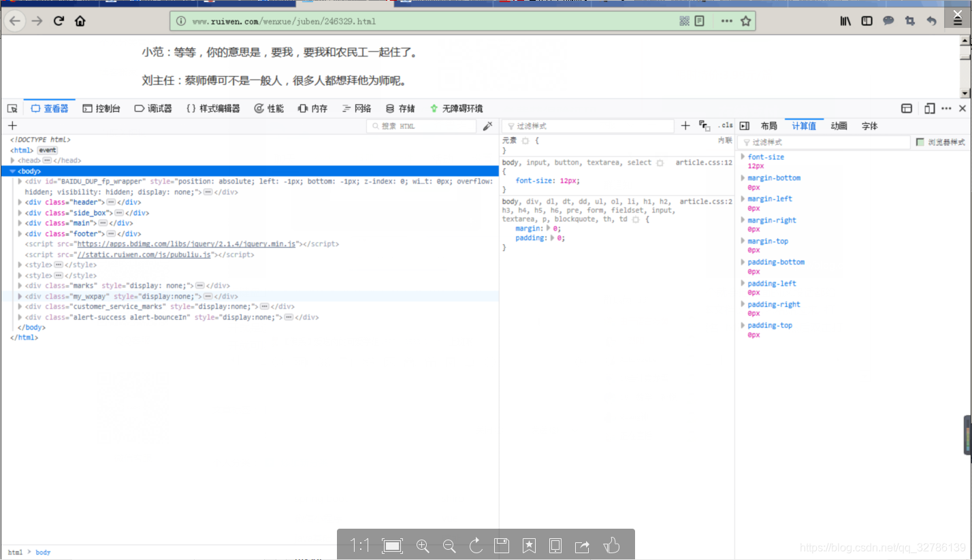Screen dimensions: 972x560
Task: Open the pubuliu.js script link
Action: point(146,254)
